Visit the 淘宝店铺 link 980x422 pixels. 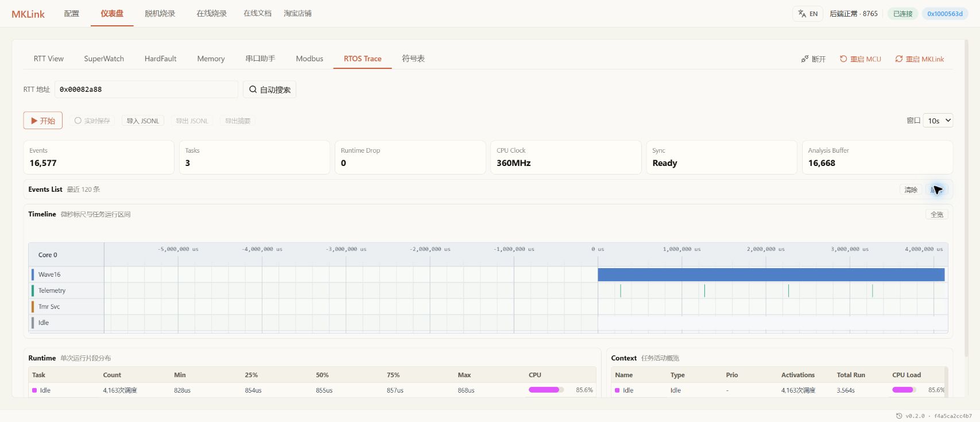pyautogui.click(x=297, y=14)
